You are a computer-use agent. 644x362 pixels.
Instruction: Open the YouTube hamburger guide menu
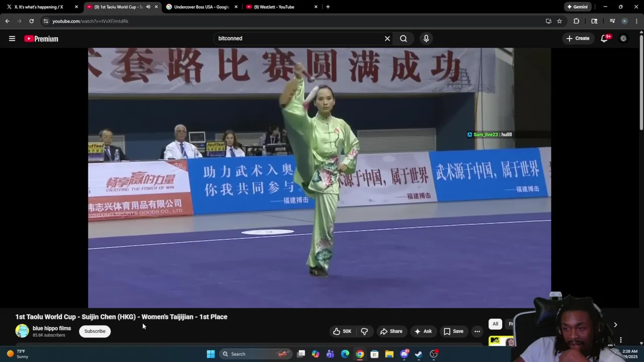pyautogui.click(x=12, y=39)
